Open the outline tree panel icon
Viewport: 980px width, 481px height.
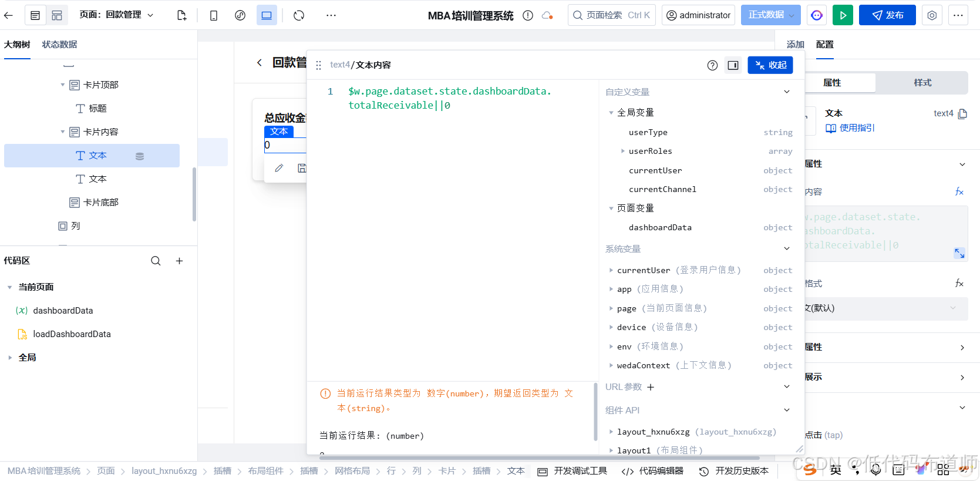click(35, 15)
